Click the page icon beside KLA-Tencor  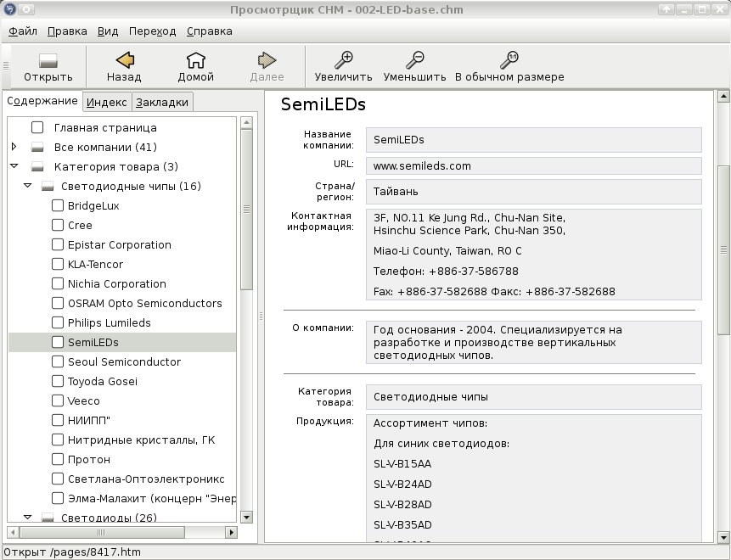tap(58, 264)
